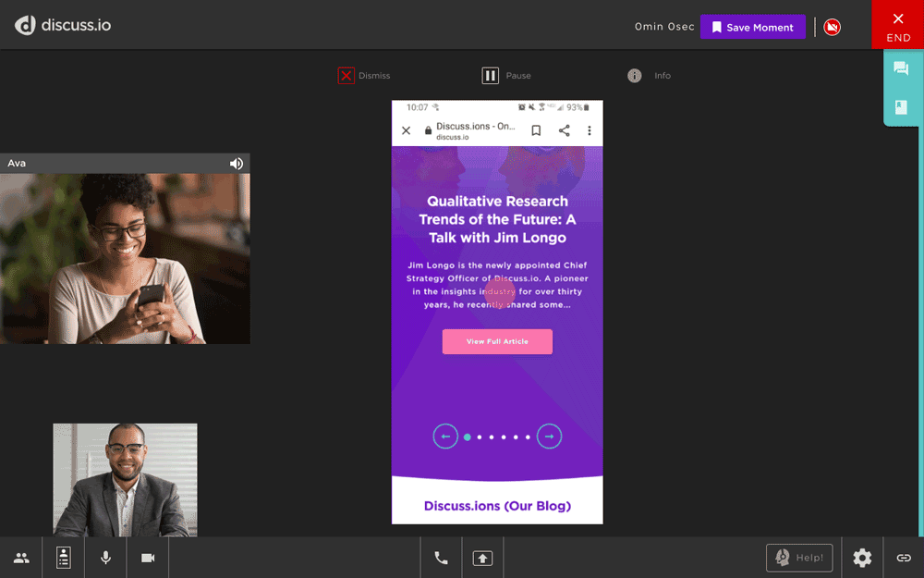Viewport: 924px width, 578px height.
Task: Select the second carousel dot
Action: tap(479, 436)
